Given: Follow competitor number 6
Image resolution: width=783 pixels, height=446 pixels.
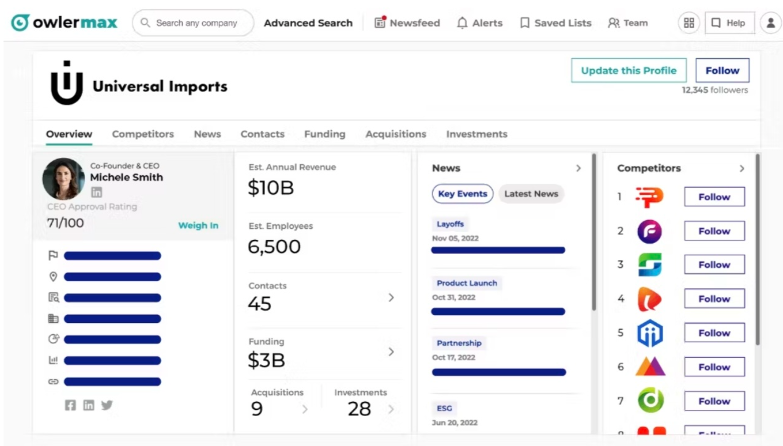Looking at the screenshot, I should point(715,367).
